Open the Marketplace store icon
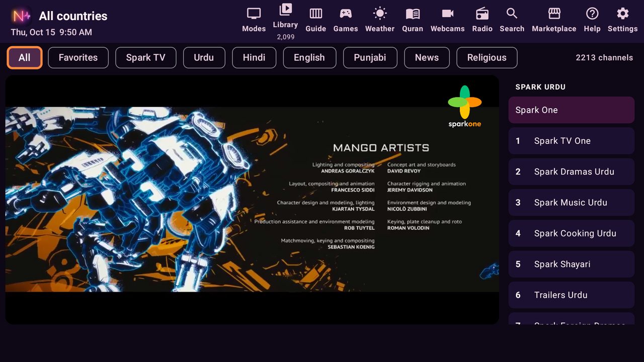 pos(554,14)
